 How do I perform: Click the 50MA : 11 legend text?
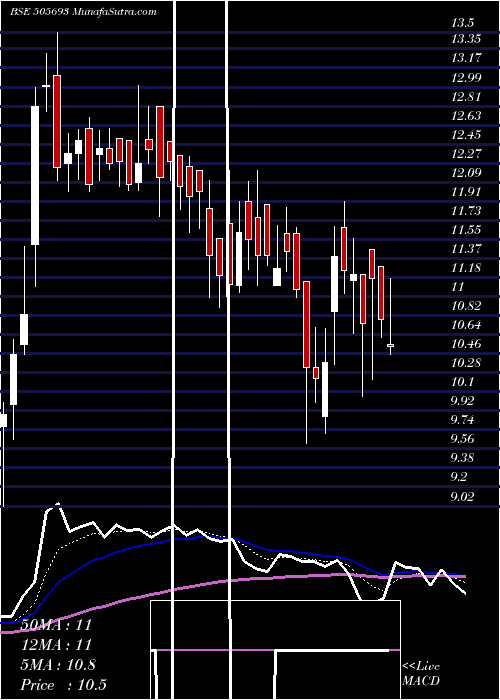[x=56, y=625]
